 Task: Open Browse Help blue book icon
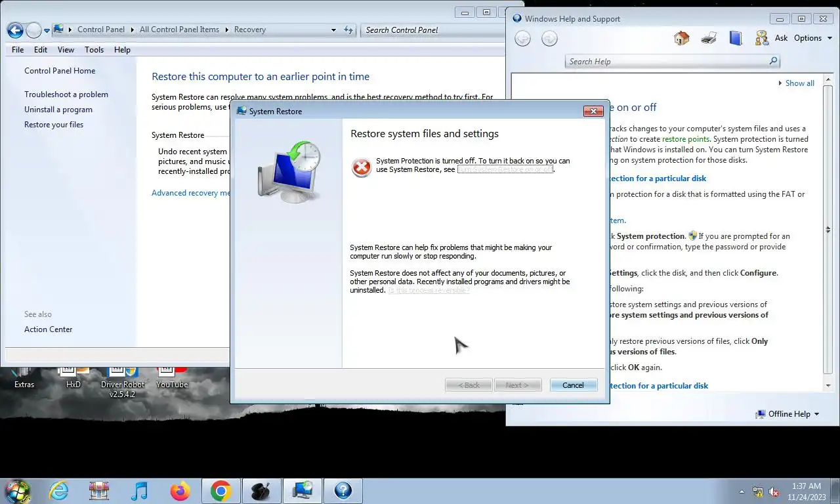736,38
